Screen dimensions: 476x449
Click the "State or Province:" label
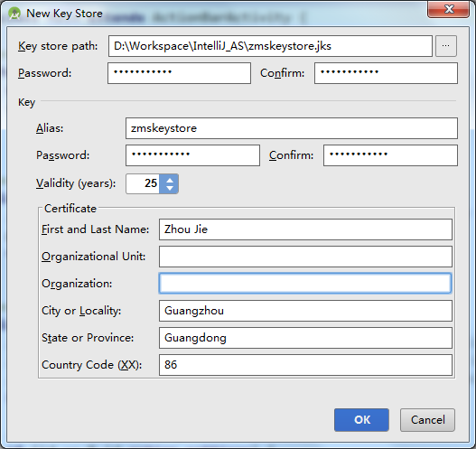tap(88, 338)
